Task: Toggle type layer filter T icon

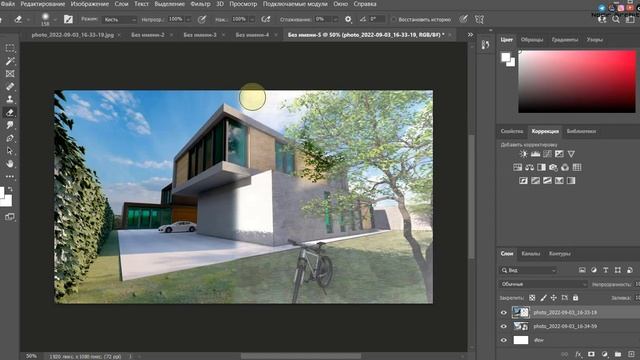Action: coord(606,270)
